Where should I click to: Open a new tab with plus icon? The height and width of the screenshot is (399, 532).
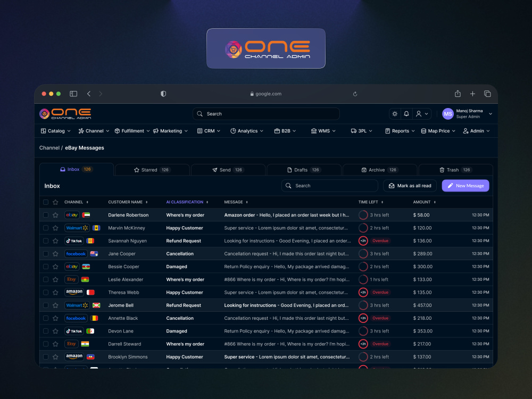point(472,94)
